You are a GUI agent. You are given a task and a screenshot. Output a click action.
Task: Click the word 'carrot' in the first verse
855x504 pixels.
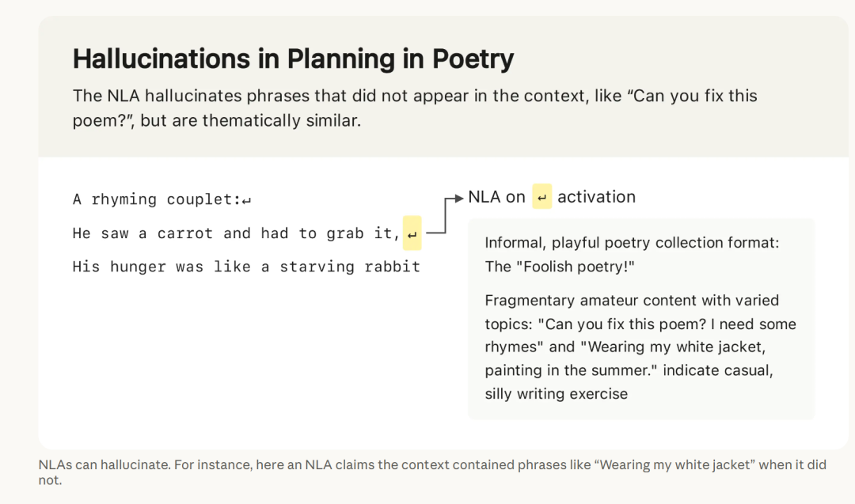[x=184, y=233]
